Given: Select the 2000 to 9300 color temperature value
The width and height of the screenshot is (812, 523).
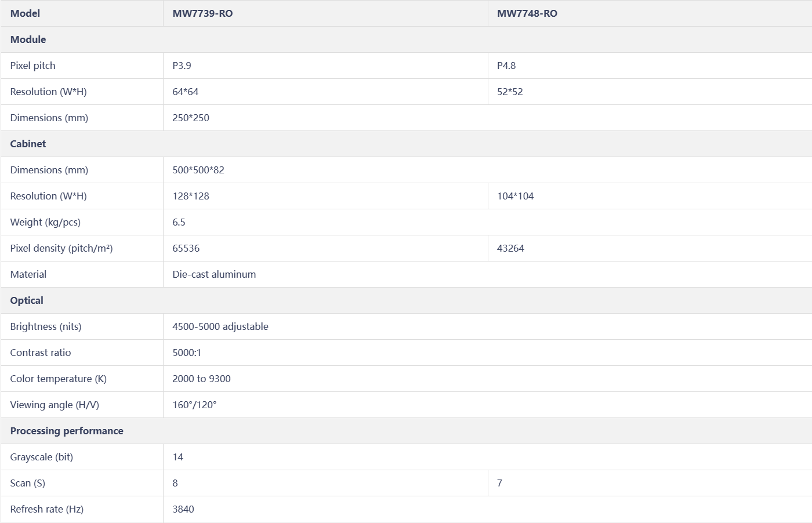Looking at the screenshot, I should pos(201,379).
